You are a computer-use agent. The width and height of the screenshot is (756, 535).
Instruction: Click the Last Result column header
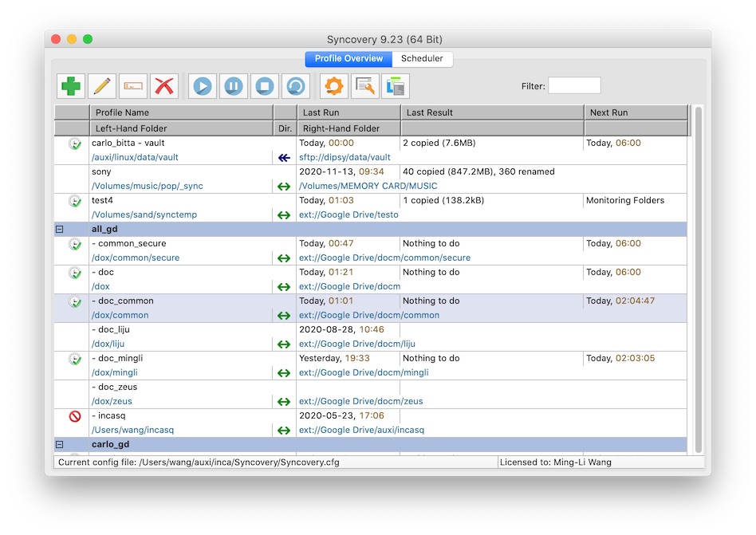[492, 112]
